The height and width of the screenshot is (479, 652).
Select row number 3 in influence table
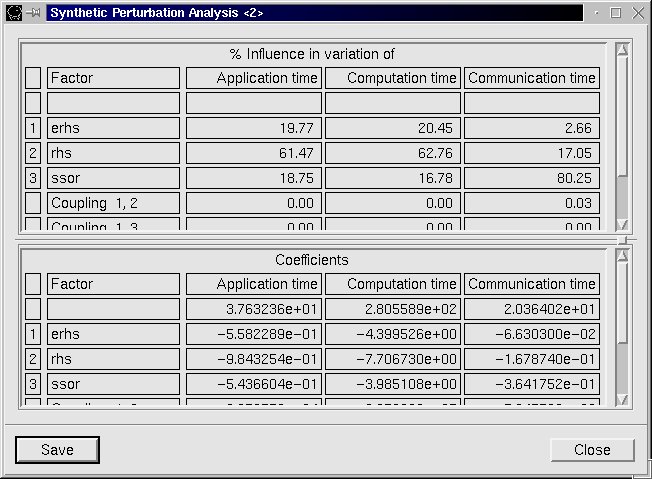(x=33, y=178)
